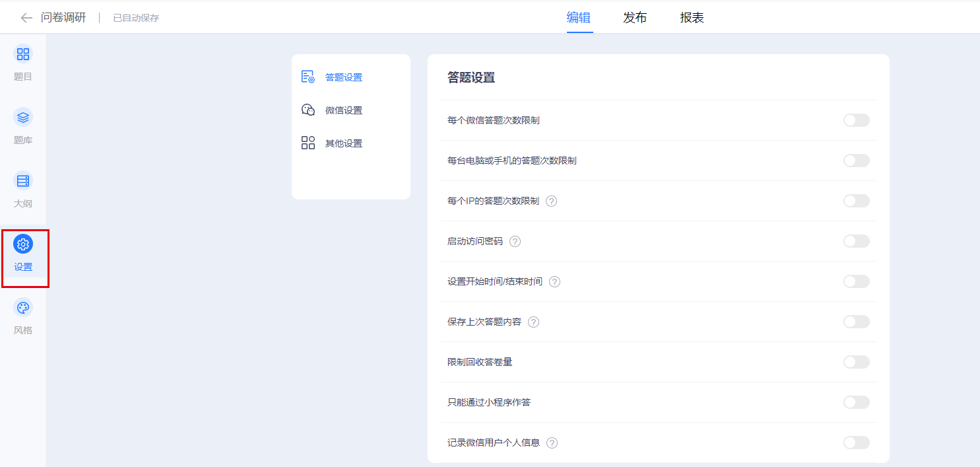Click 保存上次答题内容 label text

click(x=484, y=322)
